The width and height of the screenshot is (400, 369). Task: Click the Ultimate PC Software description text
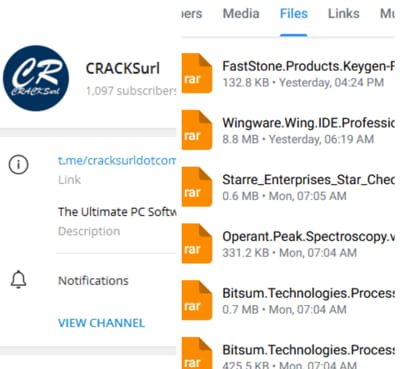point(117,212)
